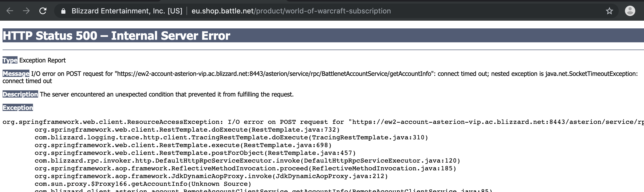644x192 pixels.
Task: Click the "server encountered an unexpected condition" sentence
Action: 167,94
